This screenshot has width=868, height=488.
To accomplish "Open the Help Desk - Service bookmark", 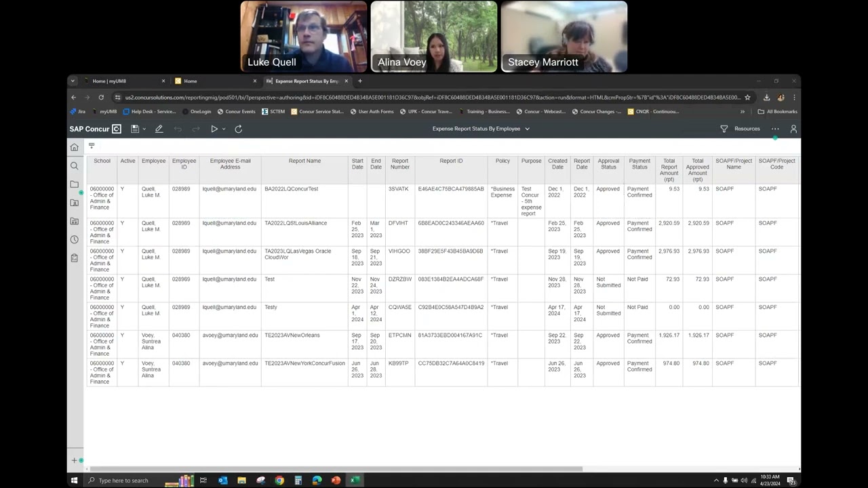I will (x=149, y=112).
